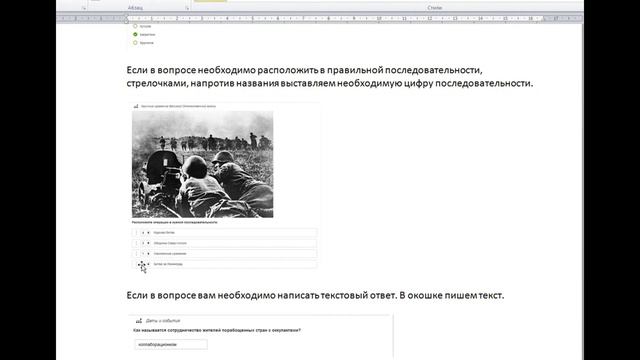640x360 pixels.
Task: Select the last radio option below the checked one
Action: click(135, 42)
